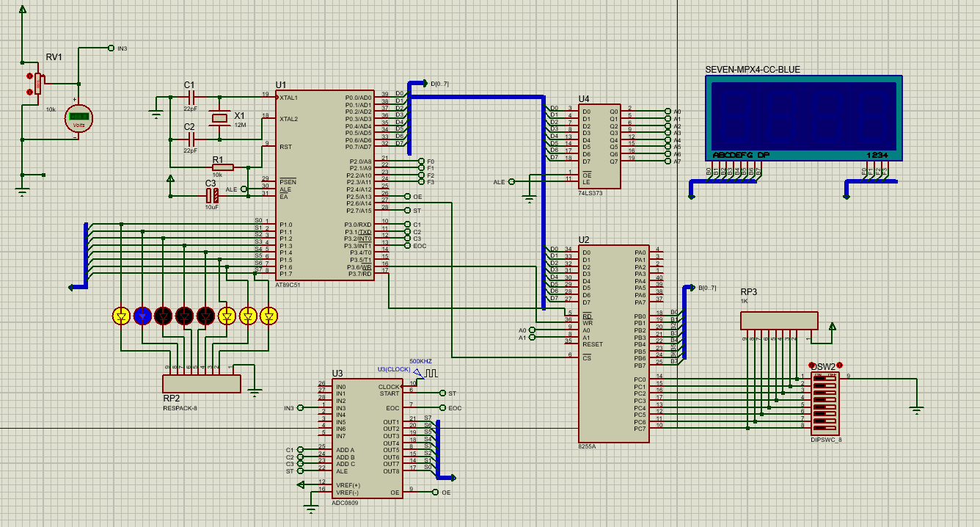Click the blue LED in the LED row
The height and width of the screenshot is (527, 980).
[143, 316]
